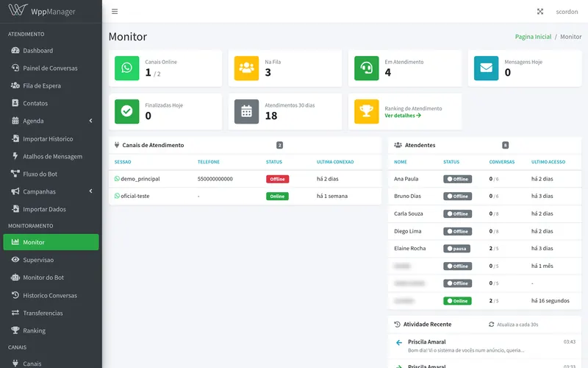Viewport: 588px width, 368px height.
Task: Click the green Online badge for oficial-teste
Action: (277, 197)
